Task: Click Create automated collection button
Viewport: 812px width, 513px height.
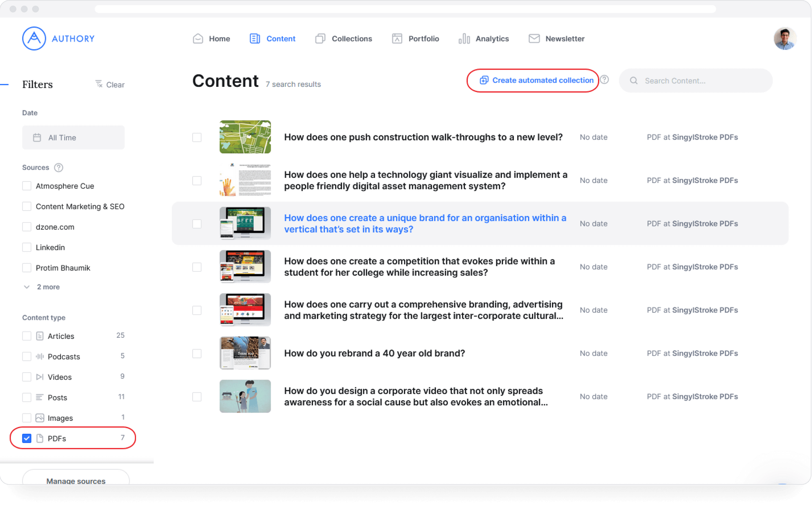Action: [x=532, y=80]
